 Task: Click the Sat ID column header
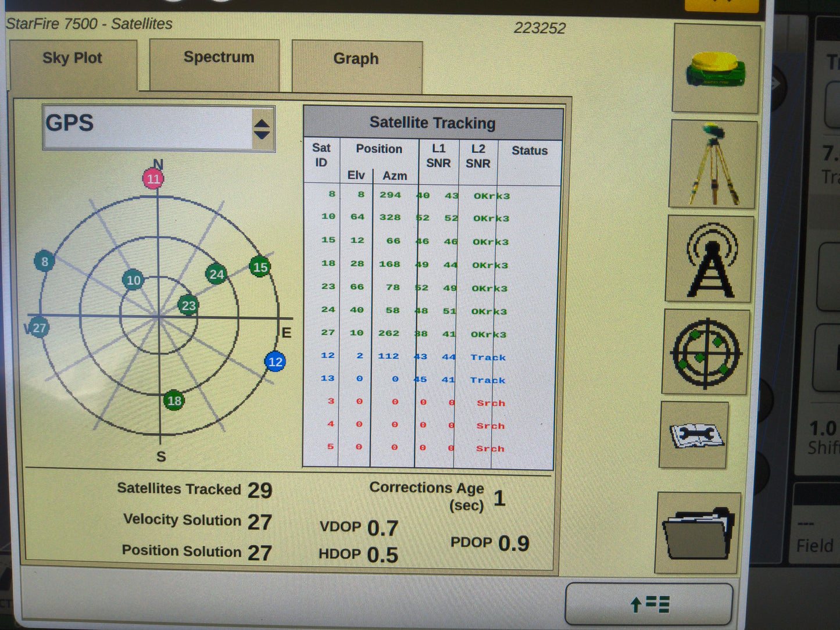pos(321,156)
